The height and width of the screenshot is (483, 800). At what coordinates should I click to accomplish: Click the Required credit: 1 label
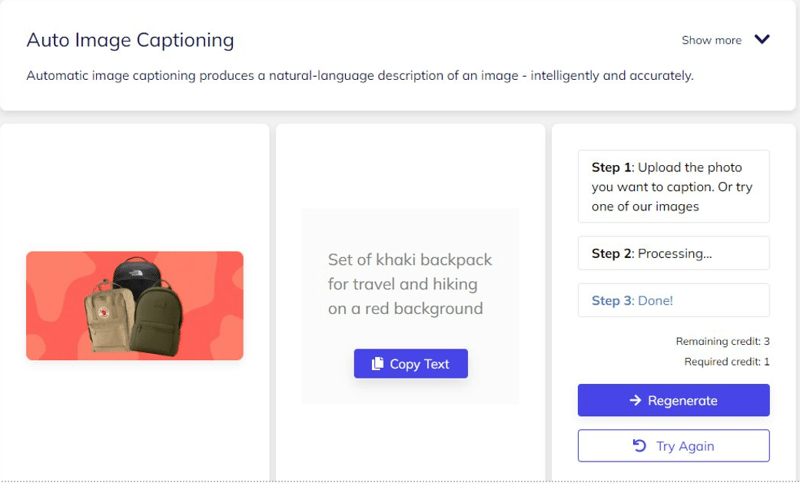pos(727,362)
